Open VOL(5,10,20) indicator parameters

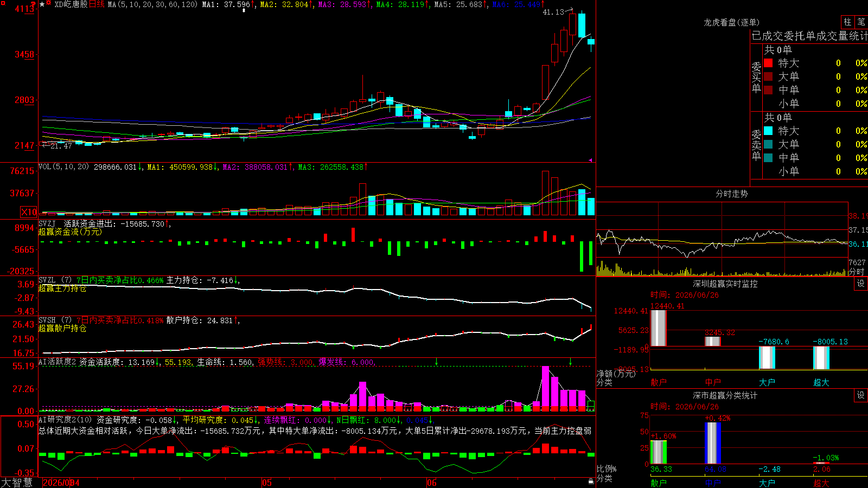[x=63, y=167]
